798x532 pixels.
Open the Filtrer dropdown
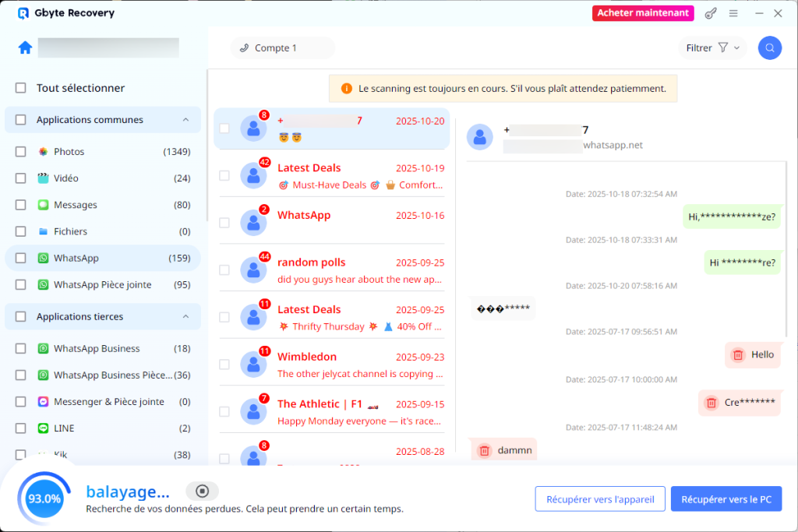pos(712,48)
